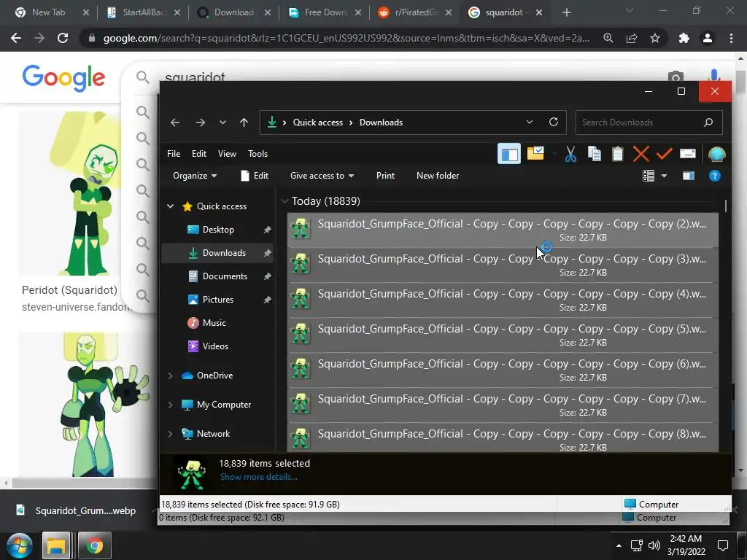The height and width of the screenshot is (560, 747).
Task: Open the Organize dropdown
Action: (x=195, y=176)
